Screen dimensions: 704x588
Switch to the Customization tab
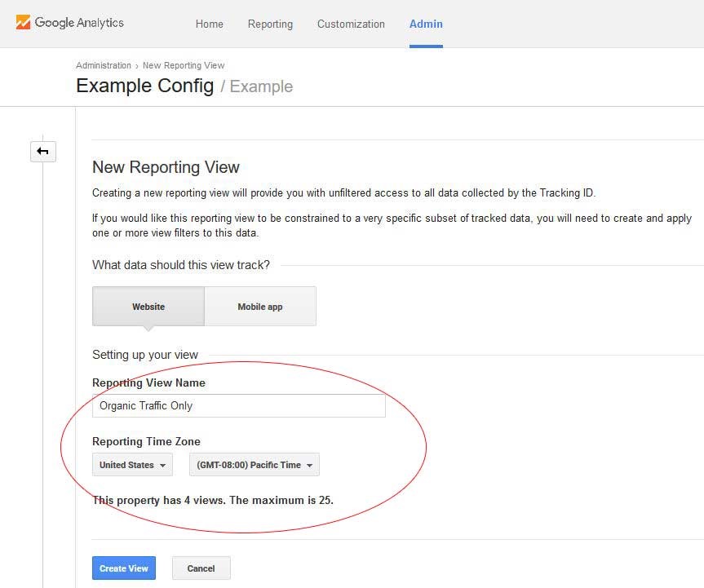click(351, 24)
